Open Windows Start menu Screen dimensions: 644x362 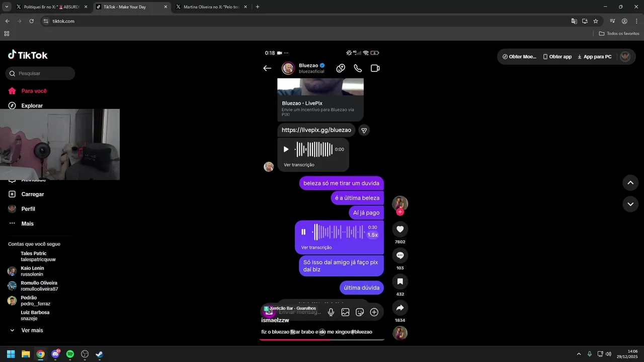click(11, 354)
